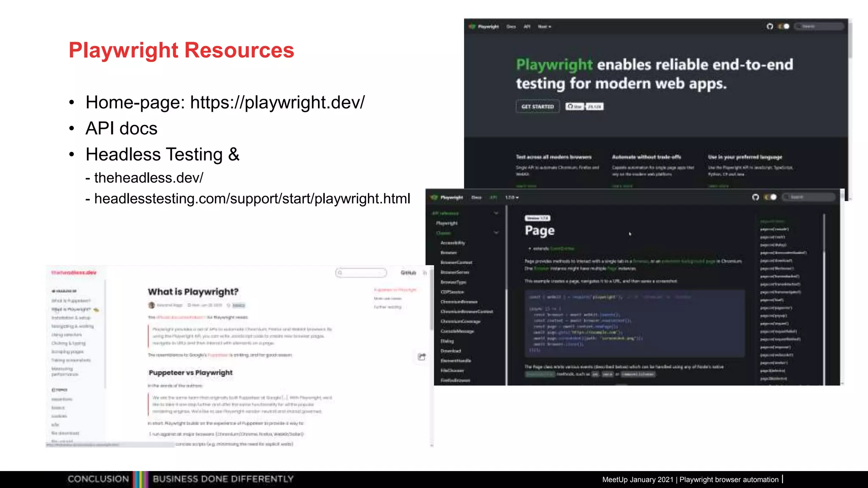Collapse the API reference sidebar section
Screen dimensions: 868x488
click(x=496, y=213)
